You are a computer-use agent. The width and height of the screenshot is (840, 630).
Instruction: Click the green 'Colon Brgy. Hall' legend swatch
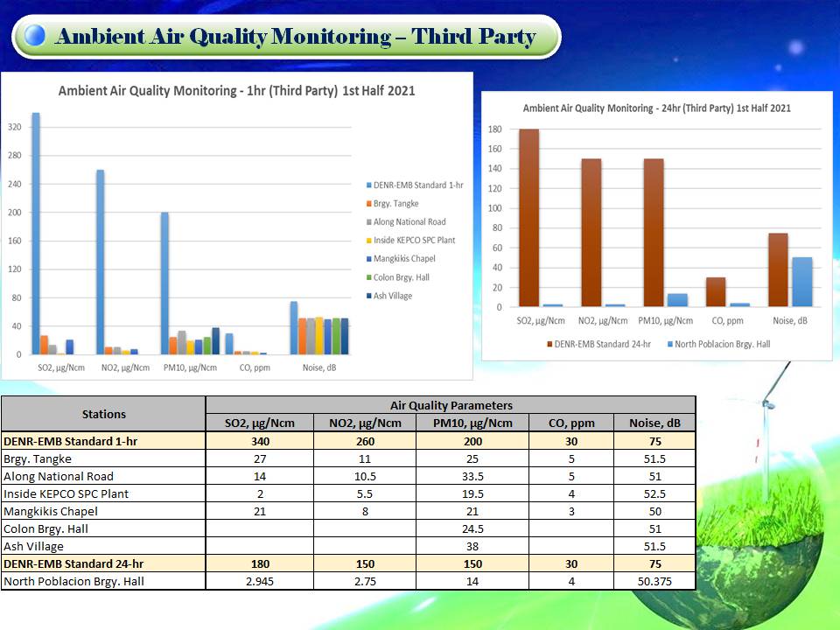(x=368, y=277)
